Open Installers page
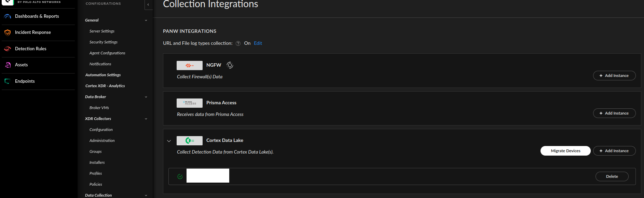 97,162
